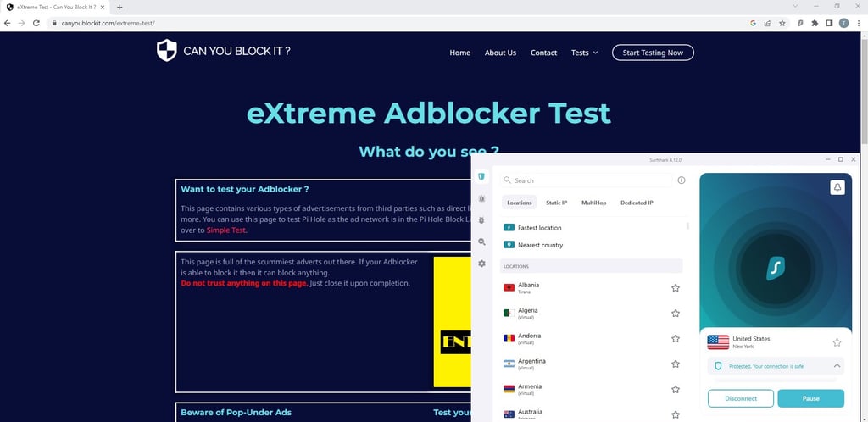This screenshot has width=868, height=422.
Task: Click the leaf-shaped extension icon in toolbar
Action: (x=800, y=23)
